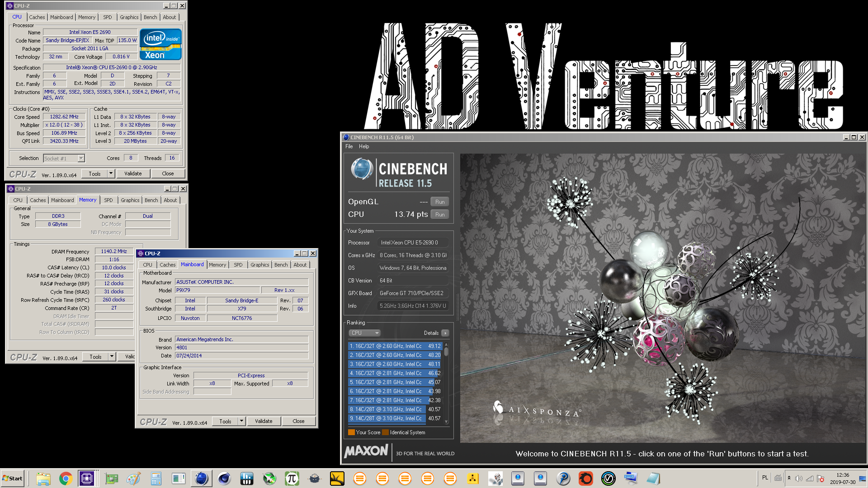Click the clock showing 12:36
Screen dimensions: 868x488
843,475
